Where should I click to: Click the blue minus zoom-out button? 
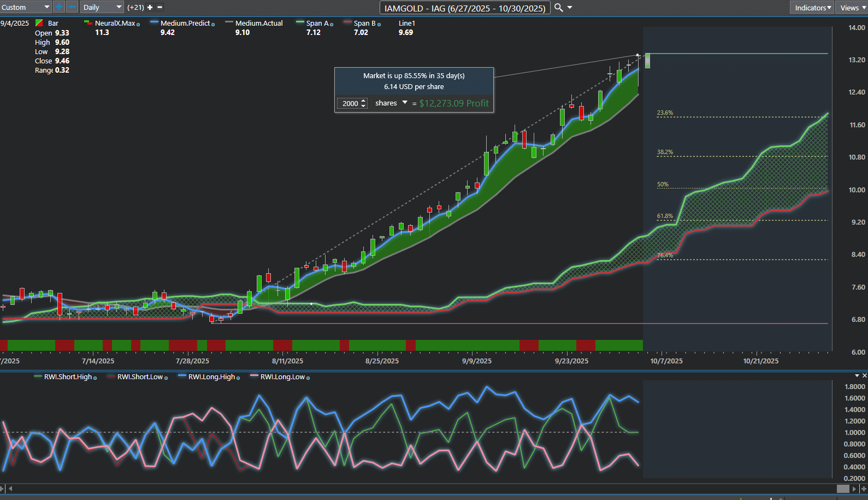click(72, 7)
